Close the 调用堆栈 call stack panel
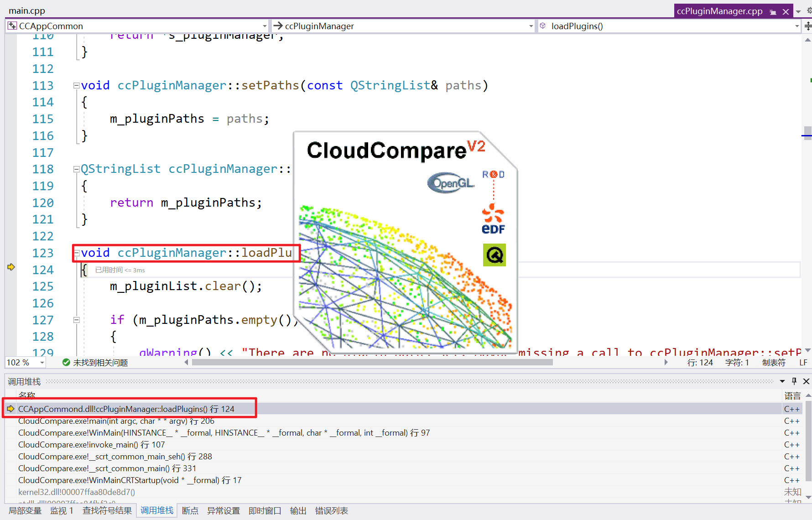This screenshot has height=520, width=812. coord(807,381)
